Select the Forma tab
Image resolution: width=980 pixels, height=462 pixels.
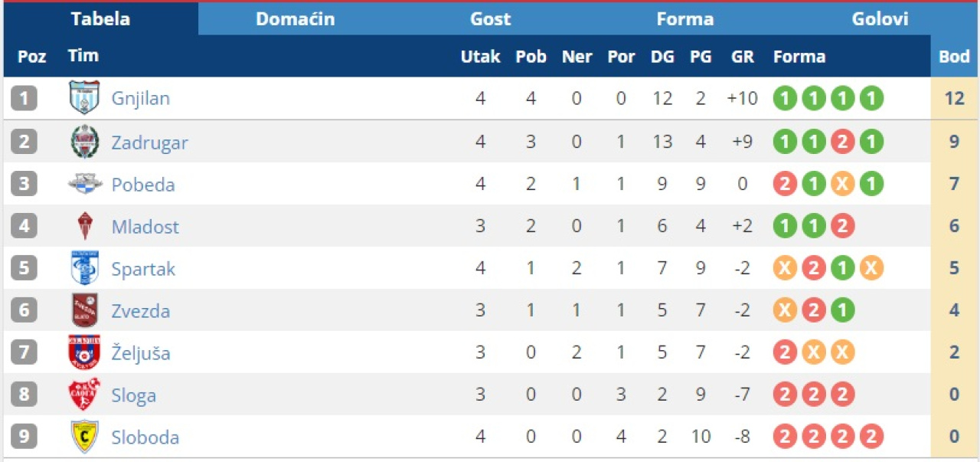[684, 19]
